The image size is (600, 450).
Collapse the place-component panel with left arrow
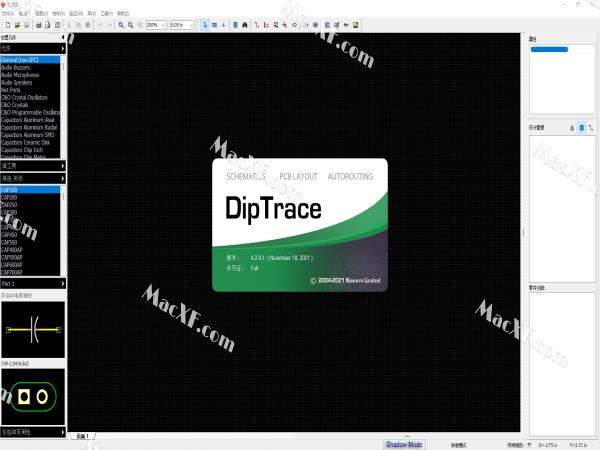(63, 37)
